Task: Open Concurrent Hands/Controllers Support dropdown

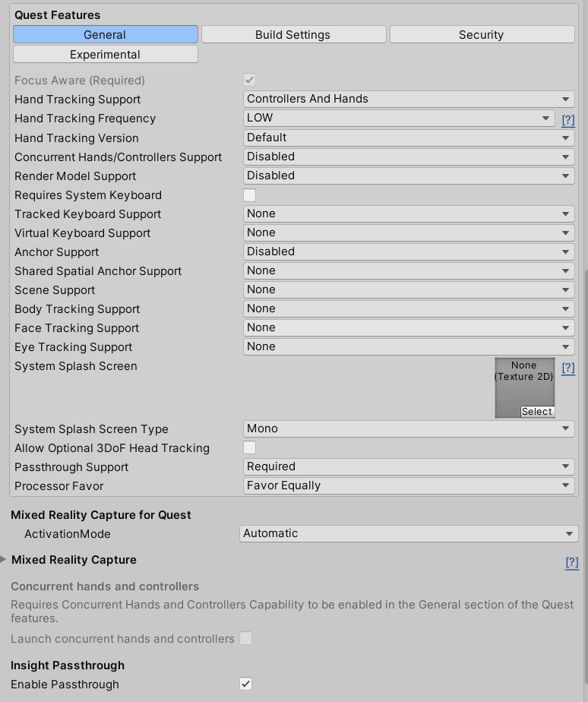Action: pos(409,157)
